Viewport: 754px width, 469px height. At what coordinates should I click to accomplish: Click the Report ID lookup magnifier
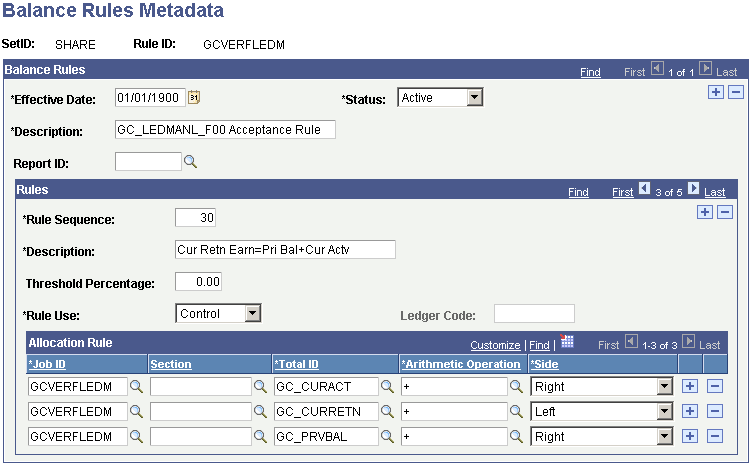coord(190,162)
